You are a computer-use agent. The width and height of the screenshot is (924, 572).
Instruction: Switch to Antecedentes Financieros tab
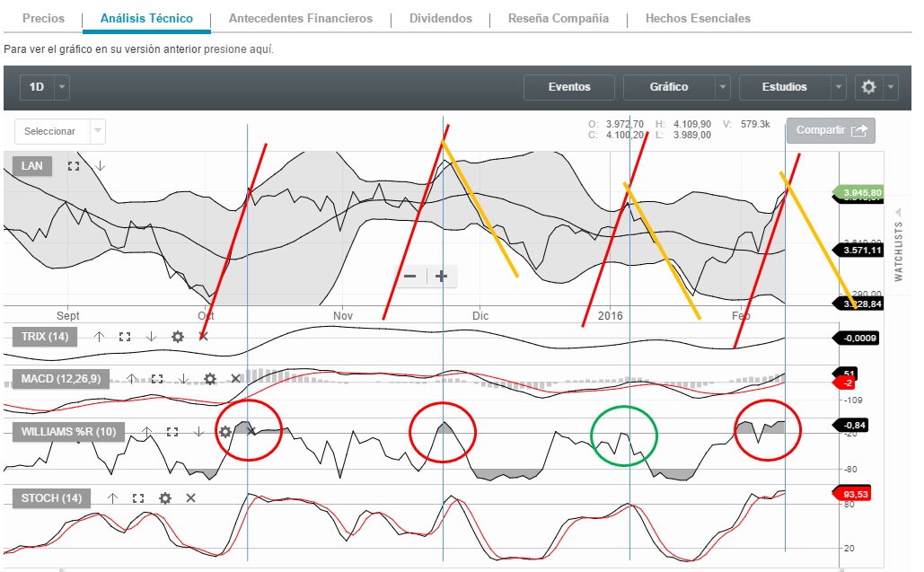[x=301, y=18]
